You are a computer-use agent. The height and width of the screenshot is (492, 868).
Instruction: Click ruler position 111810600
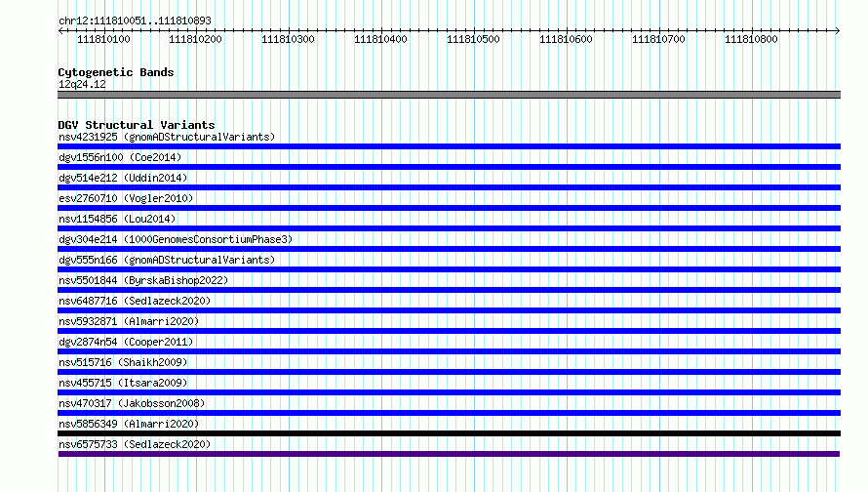click(566, 39)
